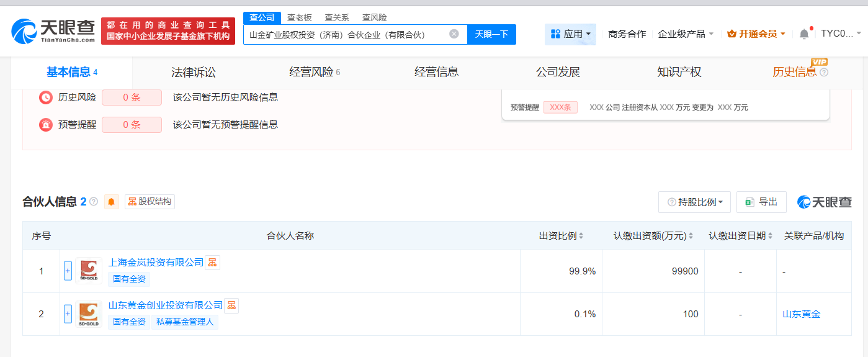Expand row for 山东黄金创业投资有限公司

68,314
